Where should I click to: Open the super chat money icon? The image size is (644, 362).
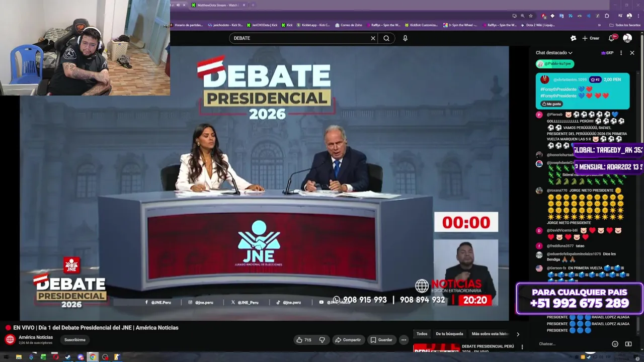(628, 344)
